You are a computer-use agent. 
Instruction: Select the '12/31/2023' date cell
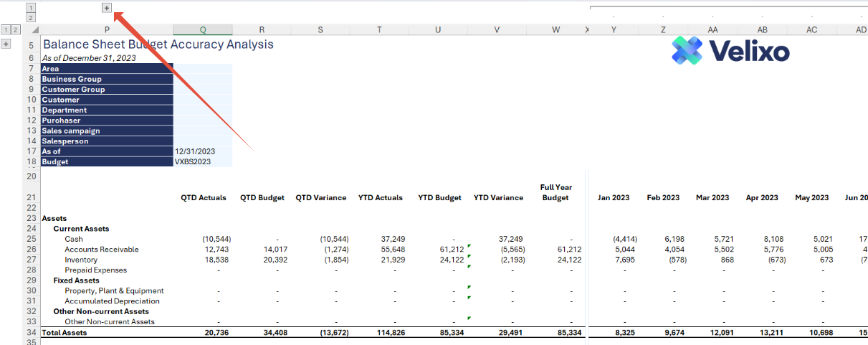(203, 151)
